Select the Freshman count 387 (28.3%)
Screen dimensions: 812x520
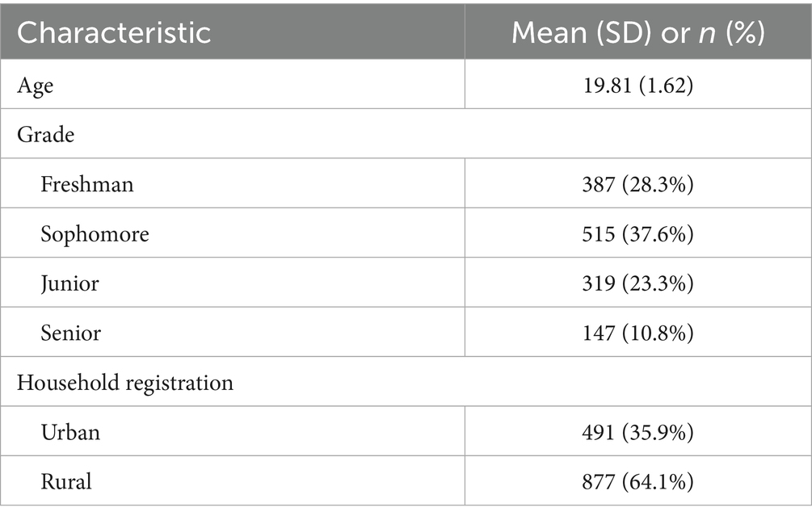(x=637, y=184)
